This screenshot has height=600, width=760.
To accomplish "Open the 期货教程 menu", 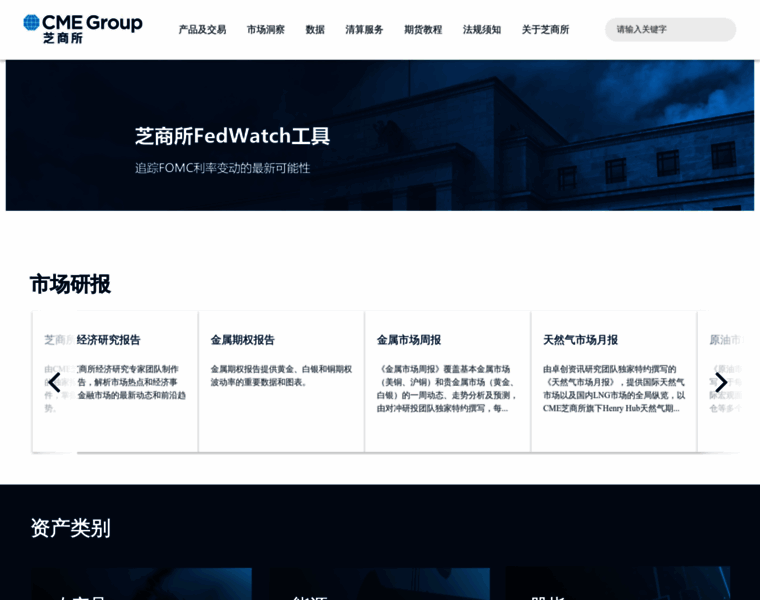I will tap(423, 30).
